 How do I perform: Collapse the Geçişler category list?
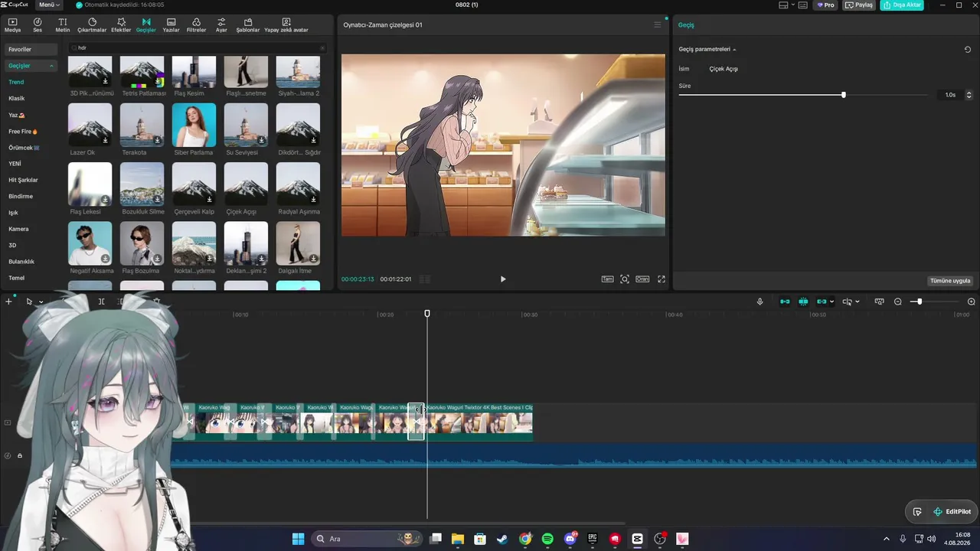coord(52,66)
